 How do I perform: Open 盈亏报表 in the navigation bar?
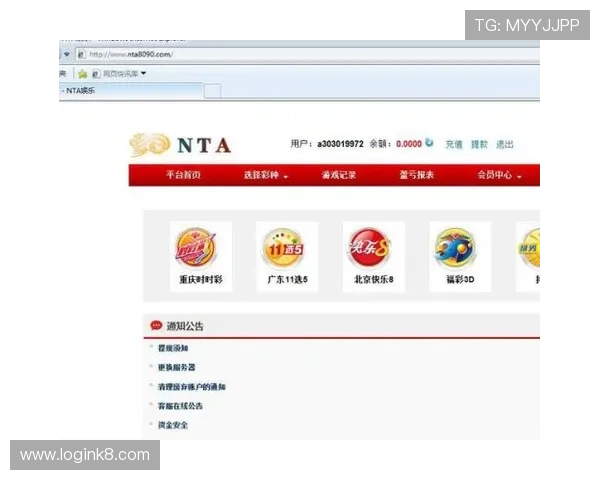(417, 175)
